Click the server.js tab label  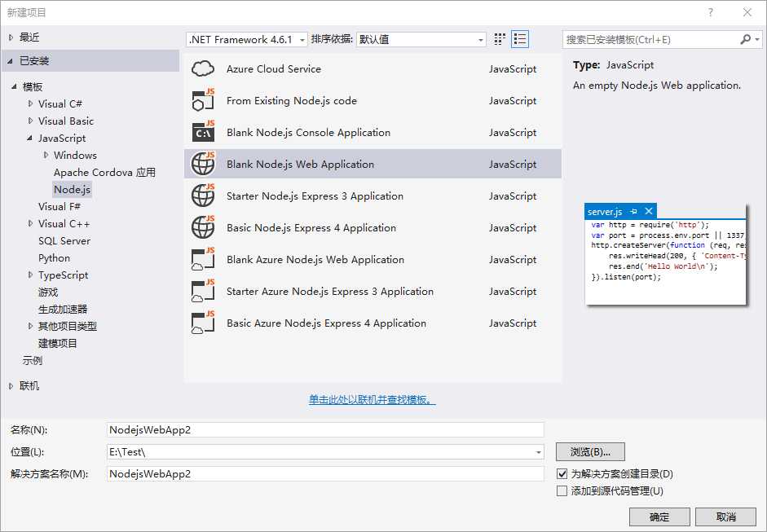pyautogui.click(x=605, y=212)
